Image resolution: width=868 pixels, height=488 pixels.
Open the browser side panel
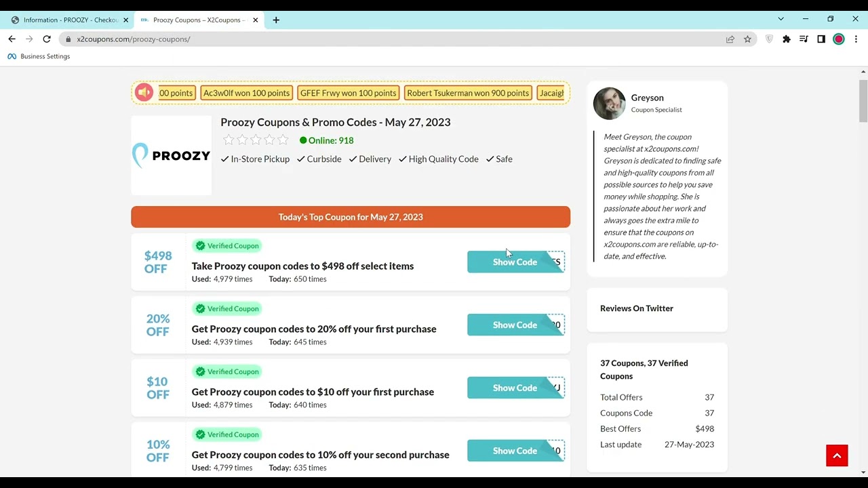click(x=821, y=39)
